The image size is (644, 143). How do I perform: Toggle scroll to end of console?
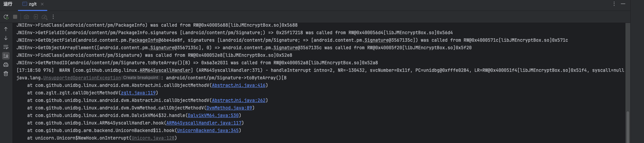6,55
